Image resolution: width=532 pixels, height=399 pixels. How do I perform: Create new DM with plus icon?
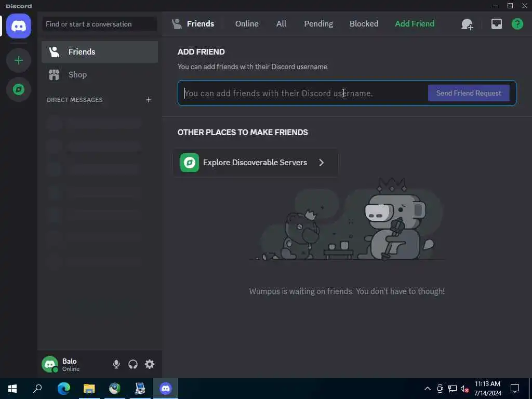tap(148, 100)
